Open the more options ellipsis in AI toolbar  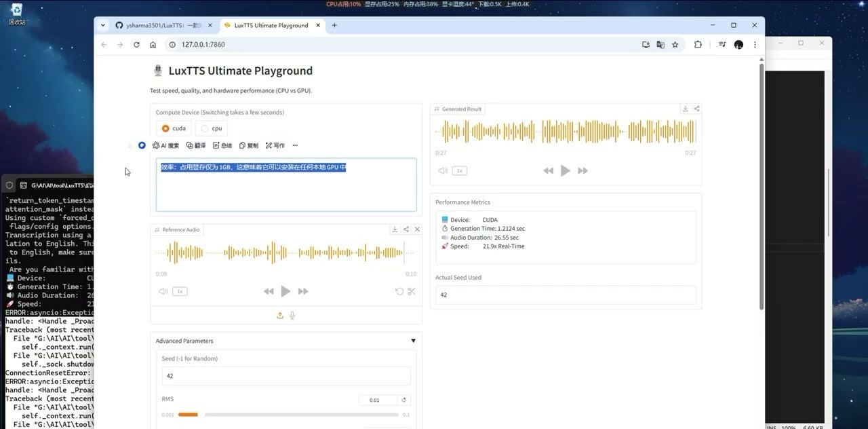294,145
